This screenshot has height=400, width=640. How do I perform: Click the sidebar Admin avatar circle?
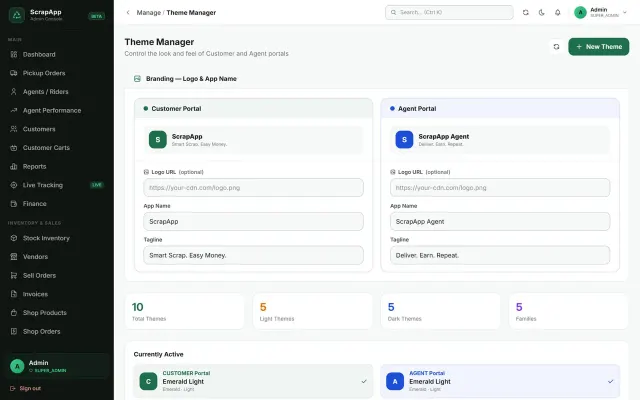click(17, 366)
